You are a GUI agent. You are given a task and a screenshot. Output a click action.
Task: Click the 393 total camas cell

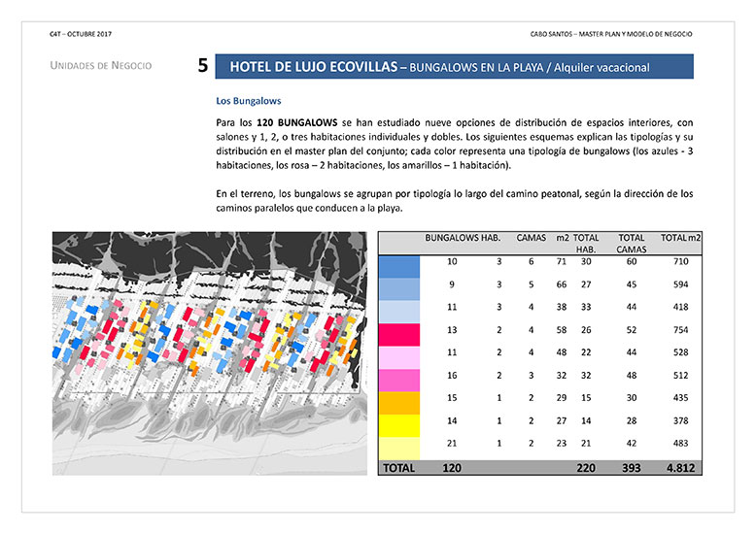(x=631, y=467)
